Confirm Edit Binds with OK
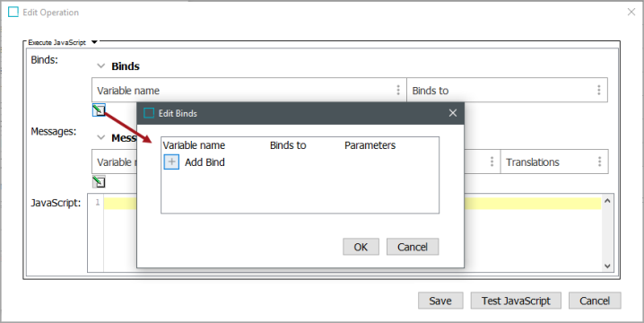Viewport: 644px width, 323px height. tap(361, 247)
